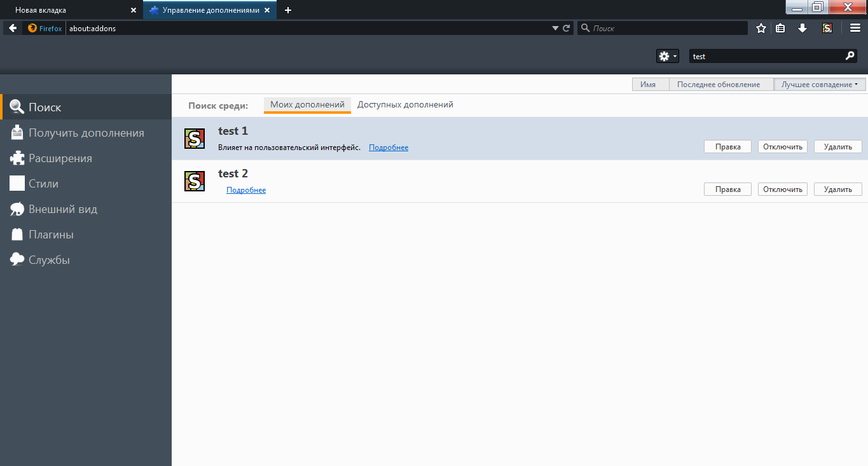
Task: Click the Stylish S icon in the toolbar
Action: pyautogui.click(x=827, y=28)
